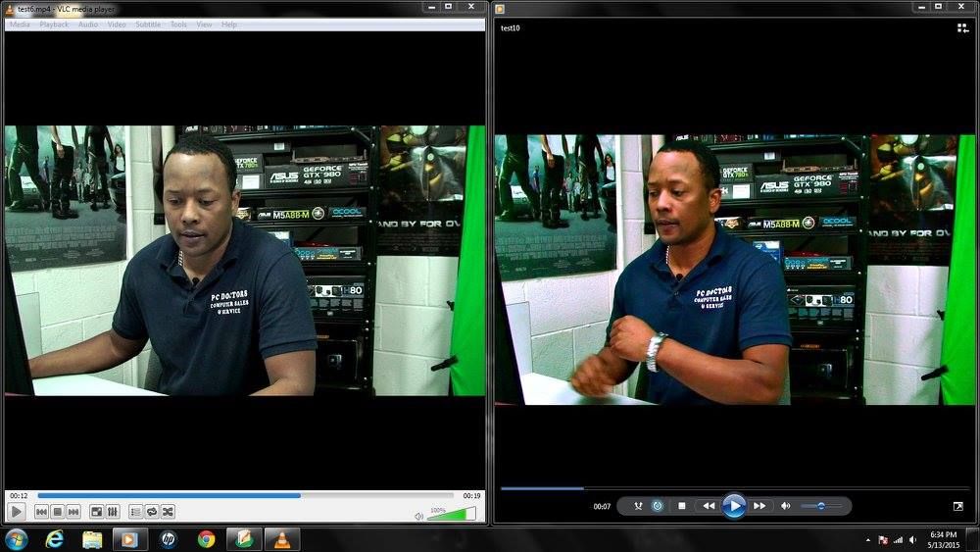Enable random shuffle in VLC
Image resolution: width=980 pixels, height=552 pixels.
click(168, 512)
